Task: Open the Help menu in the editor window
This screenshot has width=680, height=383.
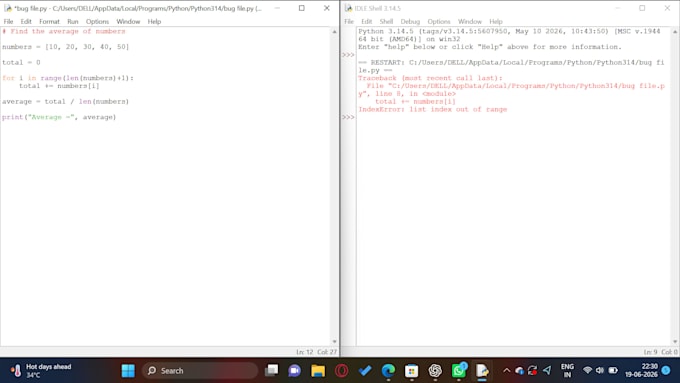Action: click(154, 21)
